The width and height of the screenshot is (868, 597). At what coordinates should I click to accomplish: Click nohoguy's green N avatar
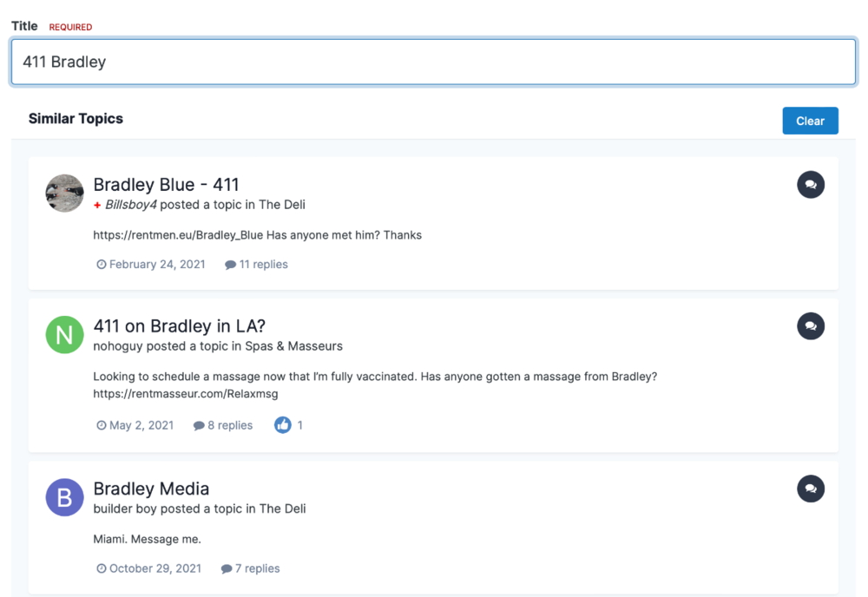tap(64, 335)
